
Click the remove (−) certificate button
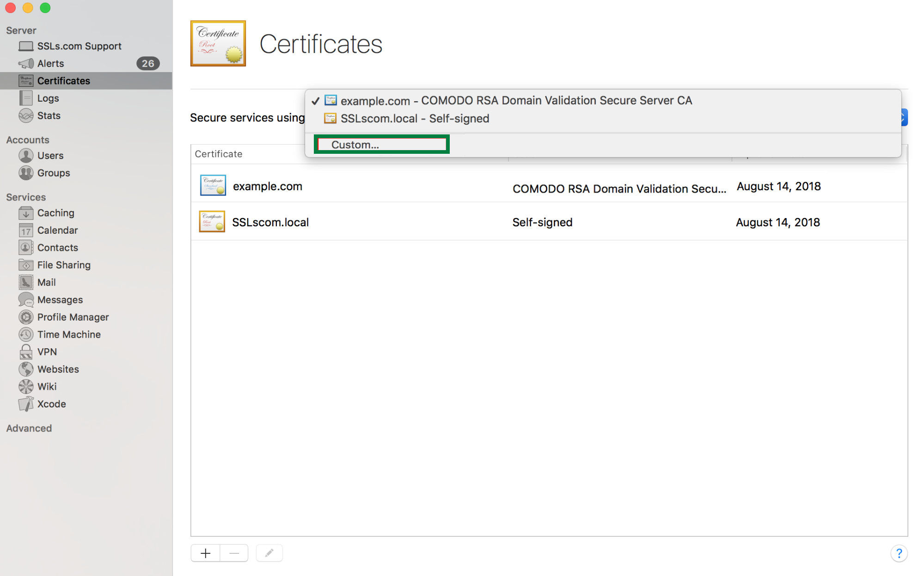click(x=234, y=553)
